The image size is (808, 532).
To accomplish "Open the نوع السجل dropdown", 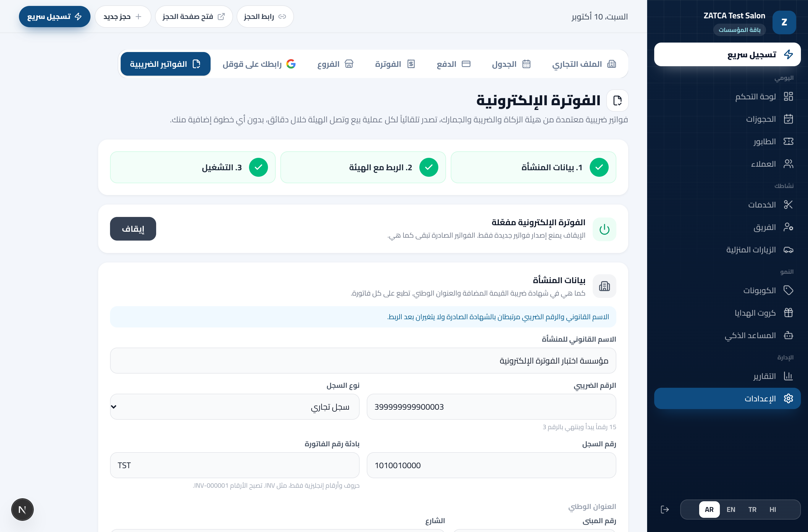I will [x=235, y=406].
